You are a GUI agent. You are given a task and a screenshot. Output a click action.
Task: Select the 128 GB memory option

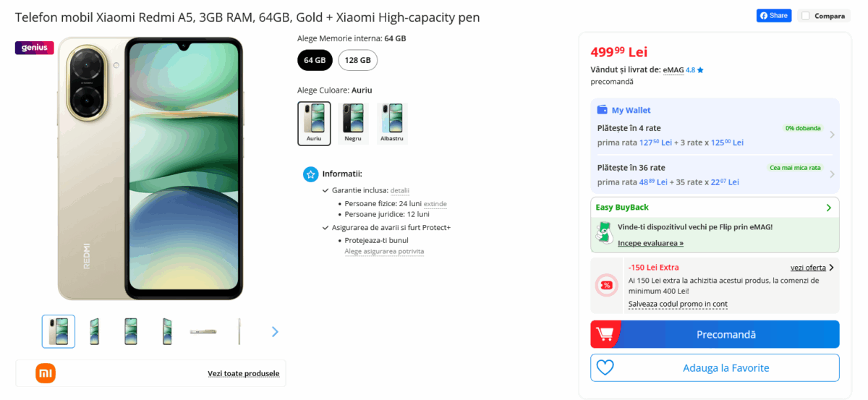[x=357, y=60]
